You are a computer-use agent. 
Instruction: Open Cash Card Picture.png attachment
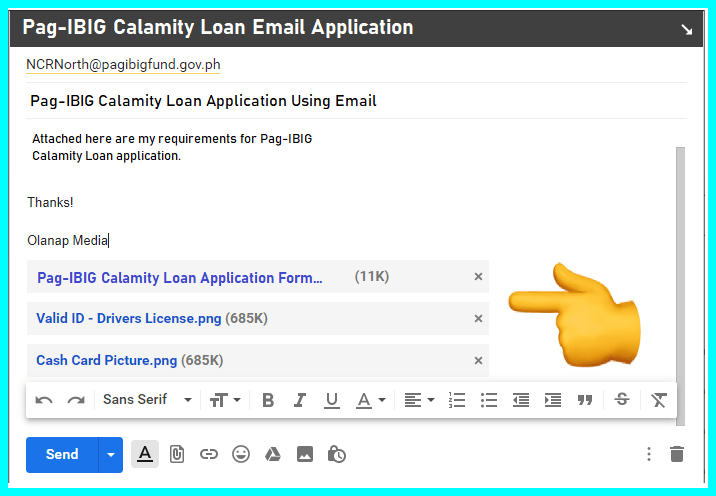tap(106, 360)
